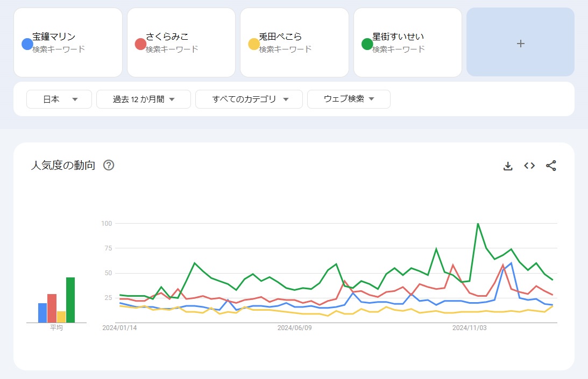Click the green dot beside 星街すいせい
Image resolution: width=588 pixels, height=379 pixels.
[367, 44]
